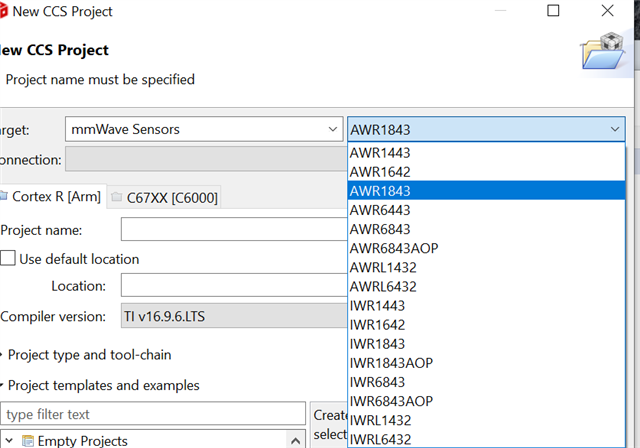Collapse the Empty Projects tree node

(9, 441)
